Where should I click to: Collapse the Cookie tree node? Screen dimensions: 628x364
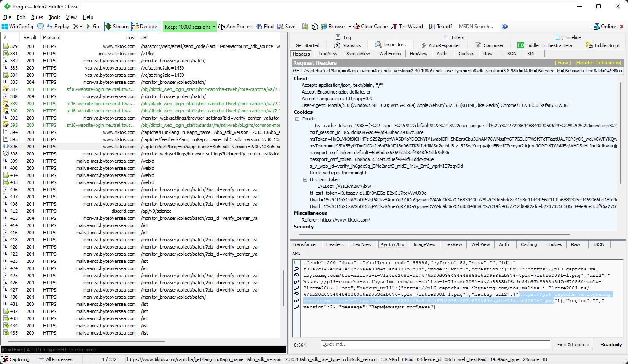pos(297,119)
